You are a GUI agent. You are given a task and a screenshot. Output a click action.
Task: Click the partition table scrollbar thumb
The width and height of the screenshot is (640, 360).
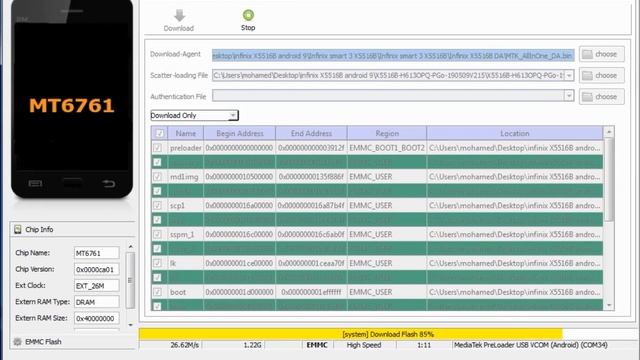tap(609, 180)
